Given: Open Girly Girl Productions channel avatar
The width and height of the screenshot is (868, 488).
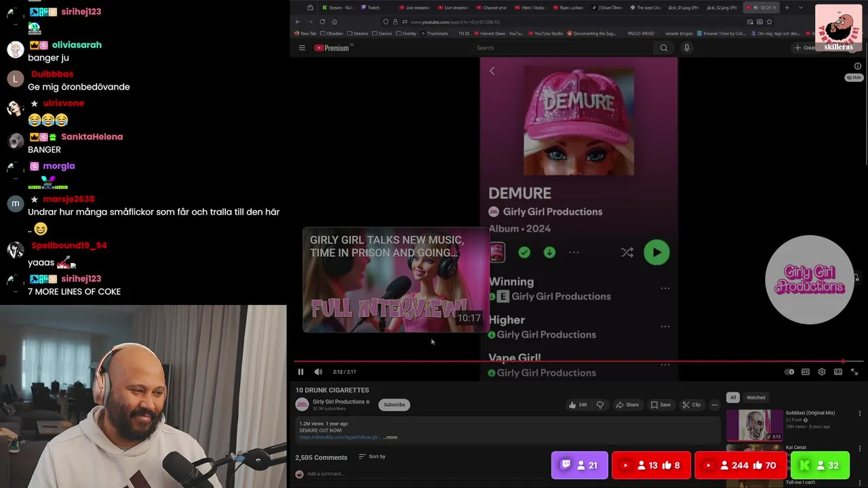Looking at the screenshot, I should [302, 405].
